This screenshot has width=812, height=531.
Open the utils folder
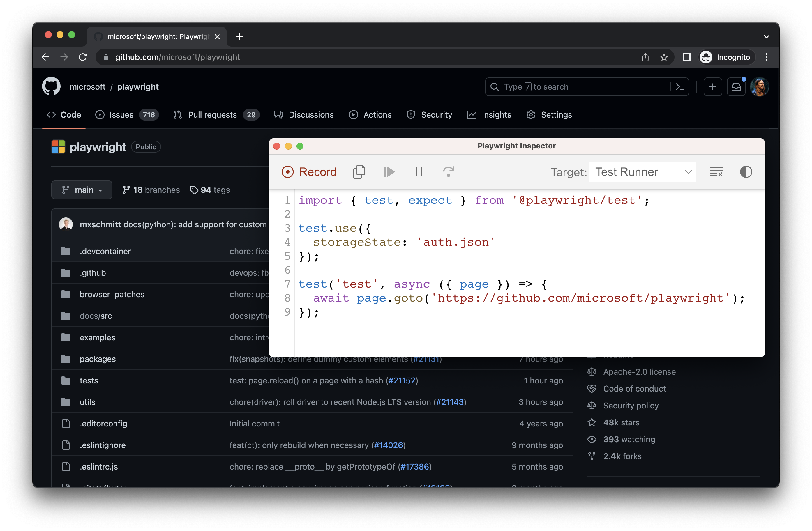87,402
